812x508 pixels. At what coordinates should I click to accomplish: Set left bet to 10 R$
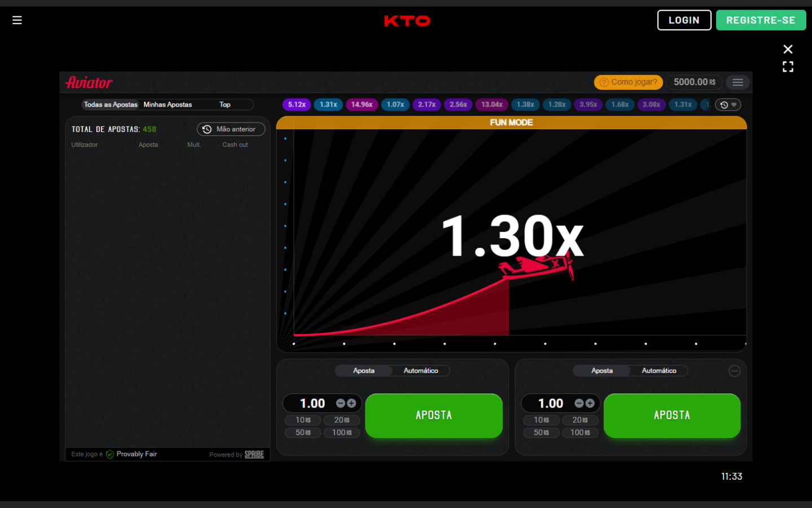(303, 420)
